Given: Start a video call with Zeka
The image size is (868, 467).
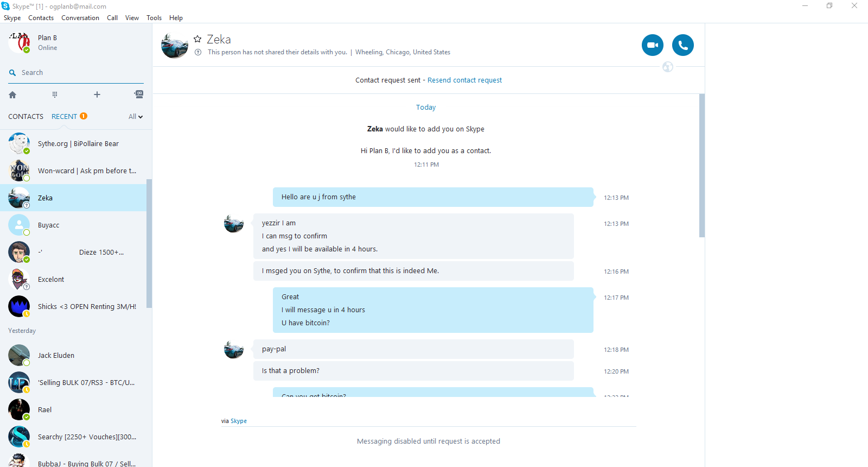Looking at the screenshot, I should click(652, 45).
